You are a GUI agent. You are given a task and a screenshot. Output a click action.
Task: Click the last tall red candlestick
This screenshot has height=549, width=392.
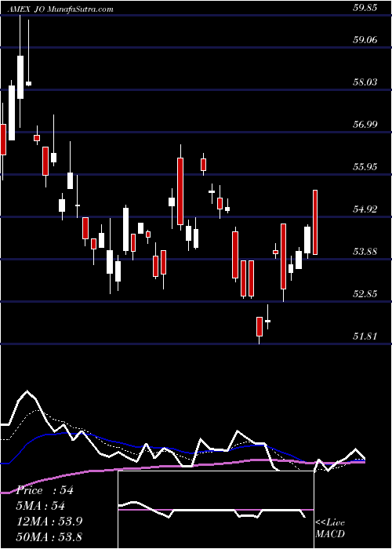point(315,222)
